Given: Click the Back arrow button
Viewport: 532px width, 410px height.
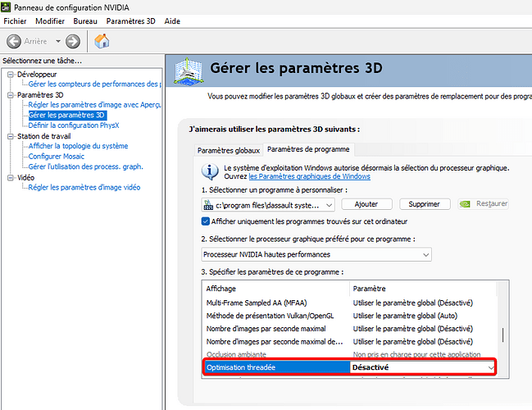Looking at the screenshot, I should click(14, 41).
